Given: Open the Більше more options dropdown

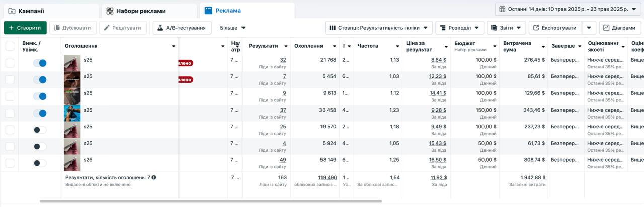Looking at the screenshot, I should (x=233, y=28).
